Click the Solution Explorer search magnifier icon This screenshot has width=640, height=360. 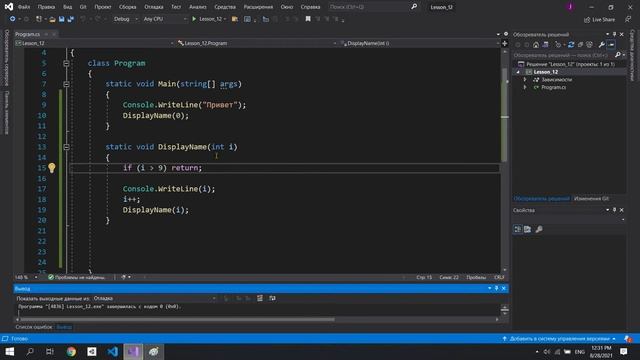click(x=618, y=55)
